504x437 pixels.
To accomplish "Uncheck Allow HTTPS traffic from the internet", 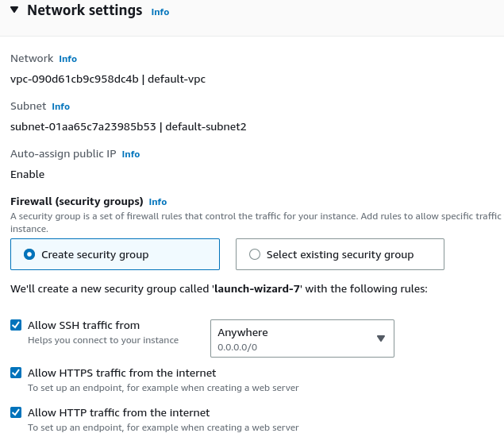I will tap(16, 373).
